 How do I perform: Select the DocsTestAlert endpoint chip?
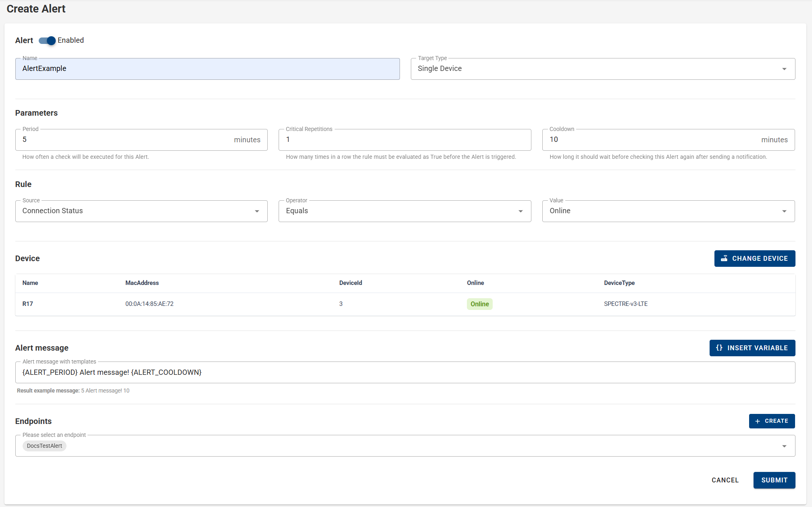pos(44,446)
